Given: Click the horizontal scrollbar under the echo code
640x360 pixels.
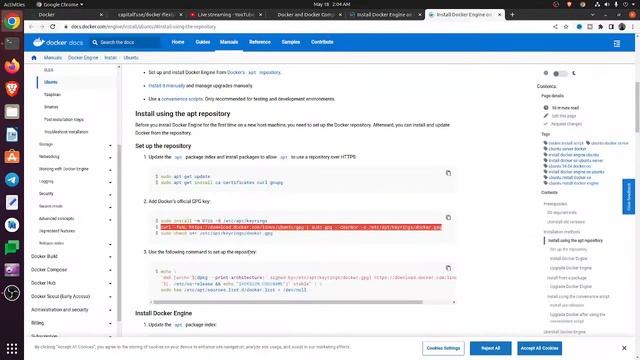Looking at the screenshot, I should tap(288, 302).
